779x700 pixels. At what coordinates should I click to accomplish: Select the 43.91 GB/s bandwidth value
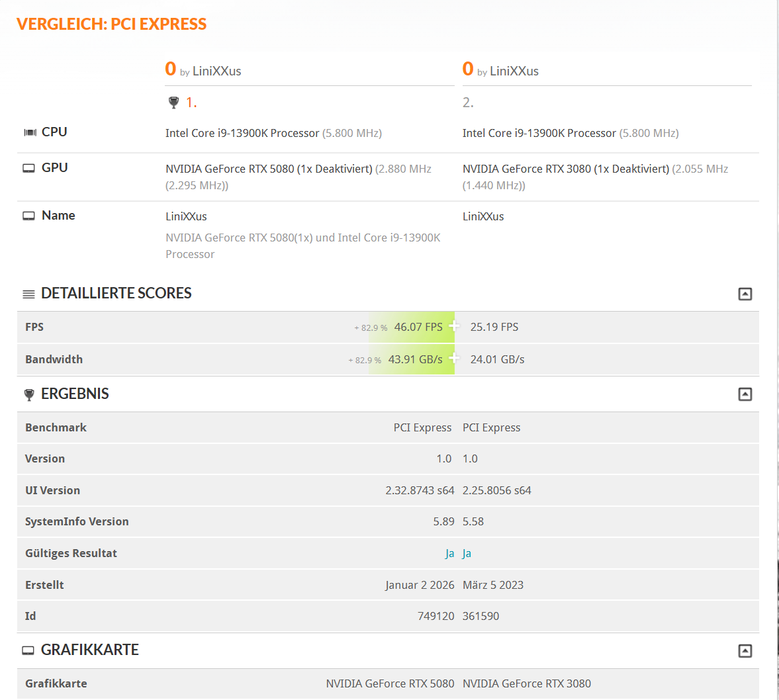click(416, 359)
